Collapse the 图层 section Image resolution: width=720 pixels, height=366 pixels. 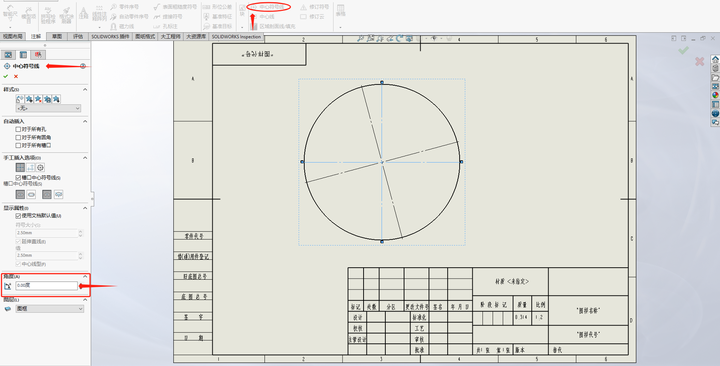85,300
